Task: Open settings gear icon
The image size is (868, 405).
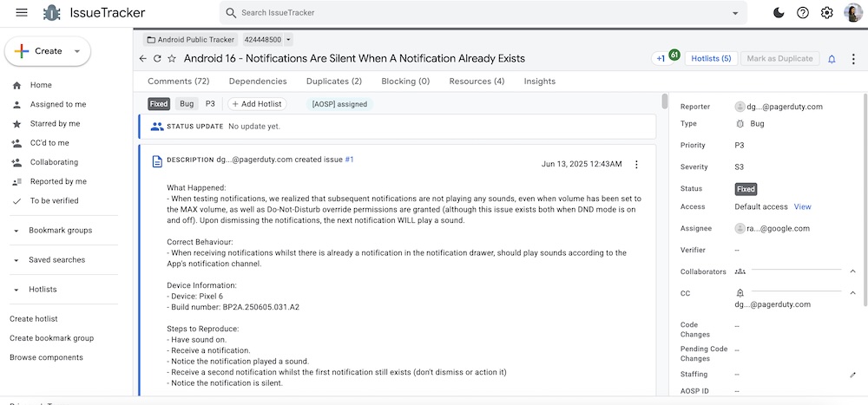Action: (x=827, y=13)
